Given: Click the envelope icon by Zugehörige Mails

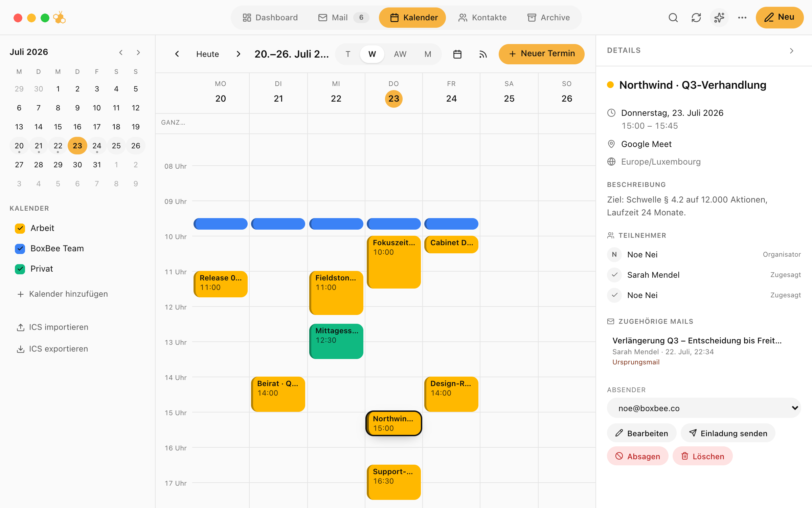Looking at the screenshot, I should coord(611,321).
